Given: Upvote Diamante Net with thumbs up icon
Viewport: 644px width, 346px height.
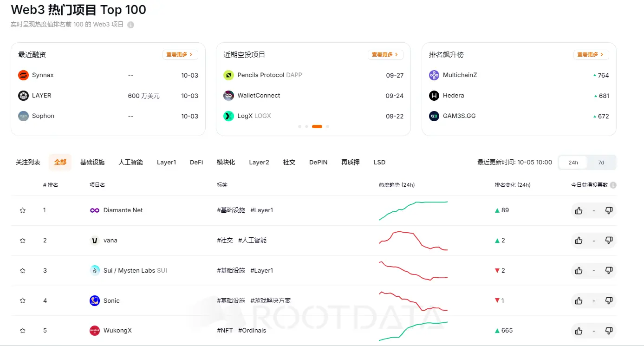Looking at the screenshot, I should pyautogui.click(x=579, y=210).
